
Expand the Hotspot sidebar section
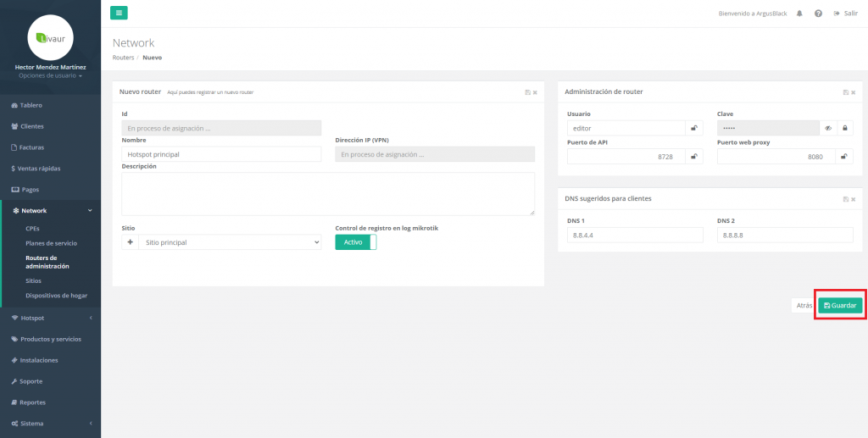(50, 318)
